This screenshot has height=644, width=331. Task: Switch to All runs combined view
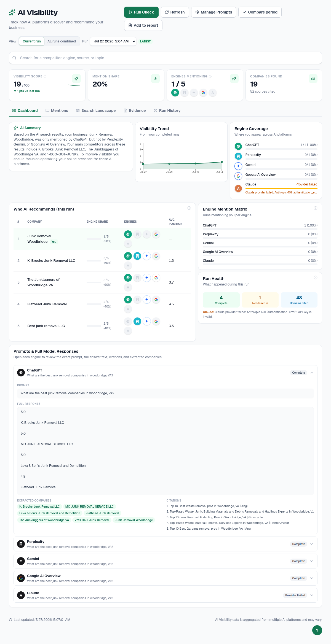pyautogui.click(x=62, y=41)
